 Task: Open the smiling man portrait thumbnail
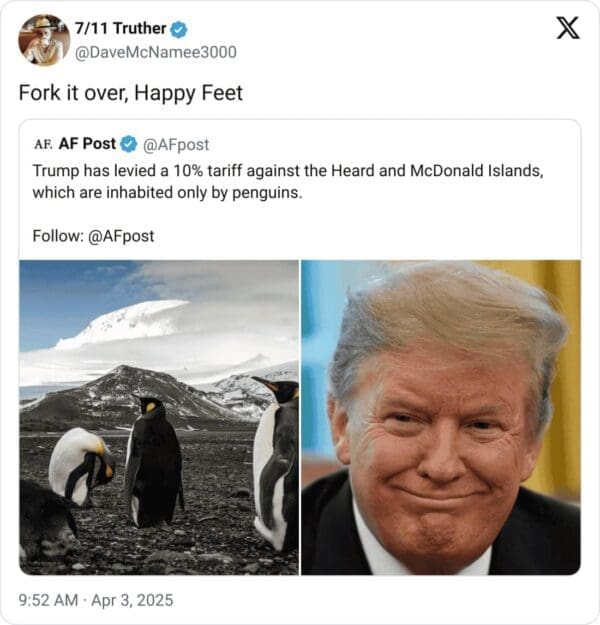coord(441,417)
